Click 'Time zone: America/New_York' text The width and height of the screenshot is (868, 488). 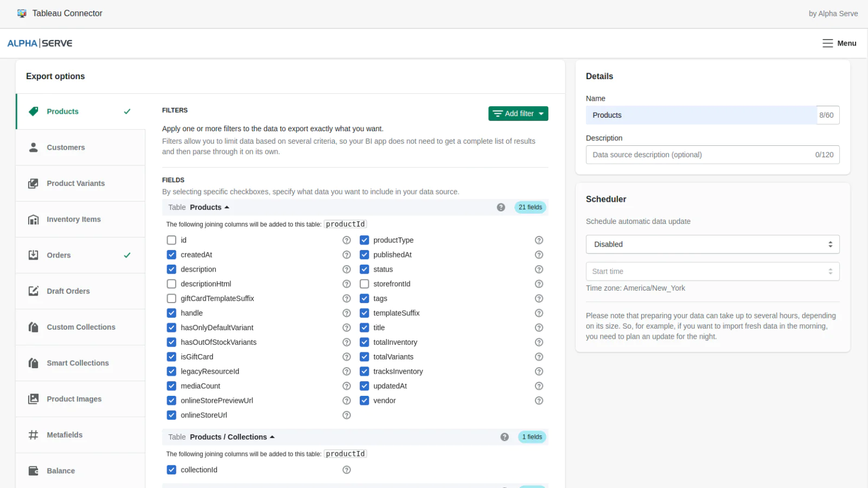pos(635,288)
